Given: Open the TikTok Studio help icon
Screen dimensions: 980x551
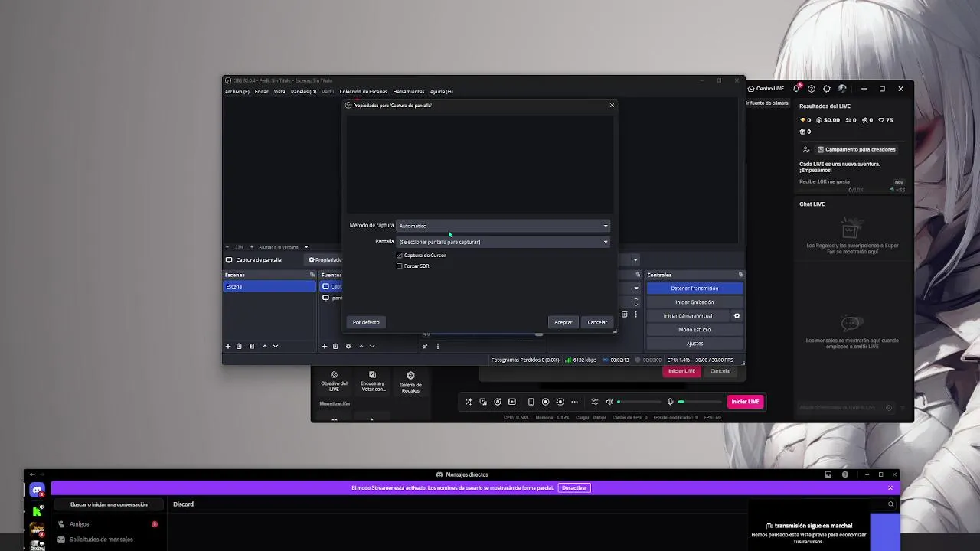Looking at the screenshot, I should point(812,89).
